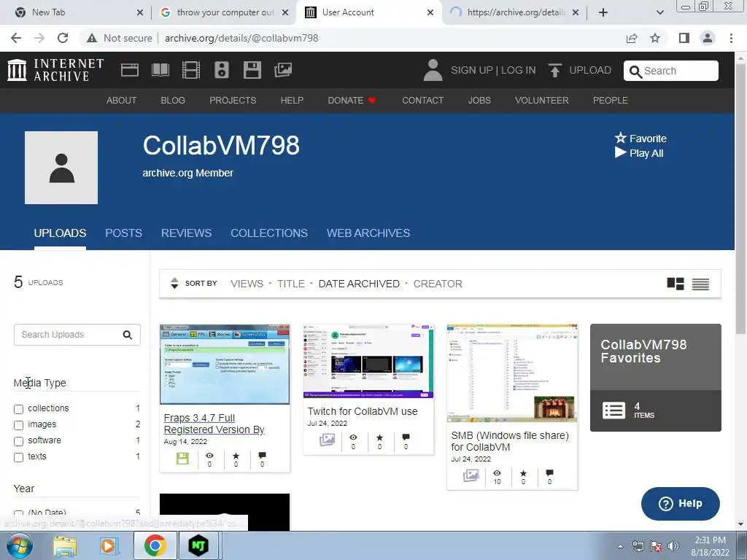
Task: Click the site Search box in header
Action: click(x=671, y=71)
